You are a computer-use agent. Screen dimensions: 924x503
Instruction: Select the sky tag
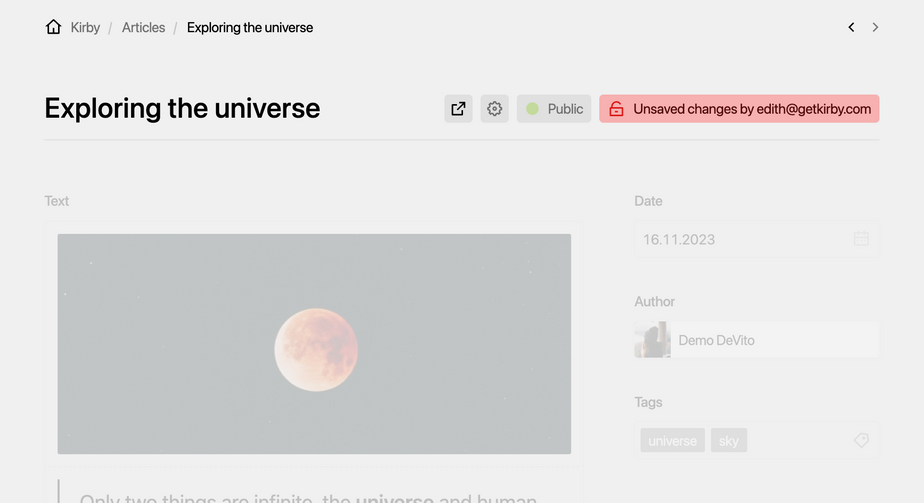pos(729,441)
